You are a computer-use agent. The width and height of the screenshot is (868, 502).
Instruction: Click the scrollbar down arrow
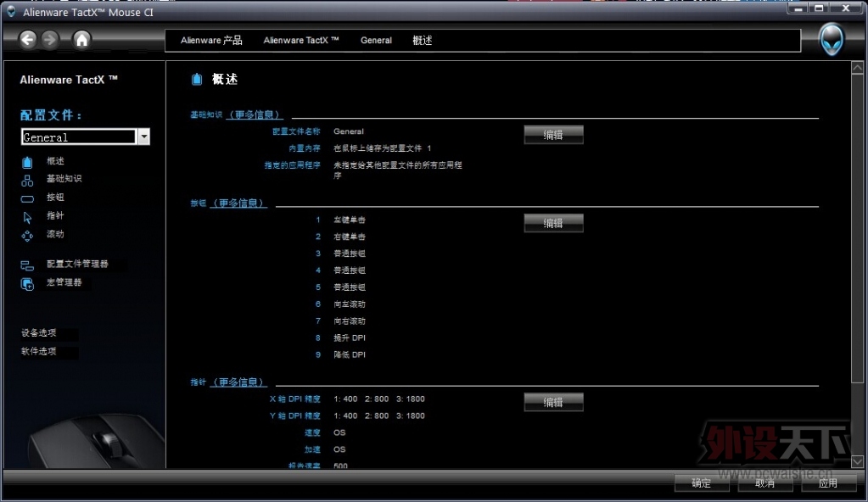(858, 461)
